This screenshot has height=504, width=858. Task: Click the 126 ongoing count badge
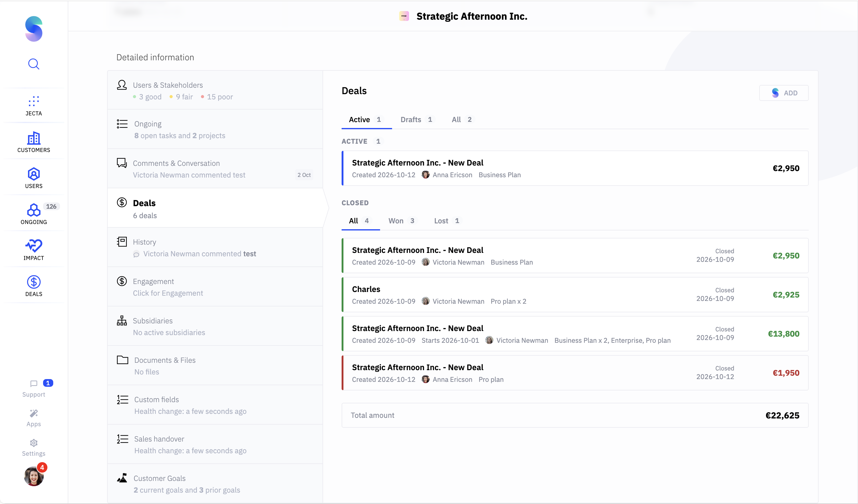coord(51,206)
